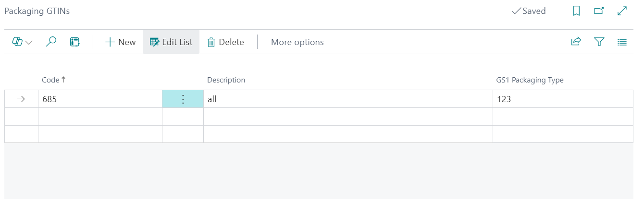
Task: Toggle Edit List mode
Action: click(x=171, y=42)
